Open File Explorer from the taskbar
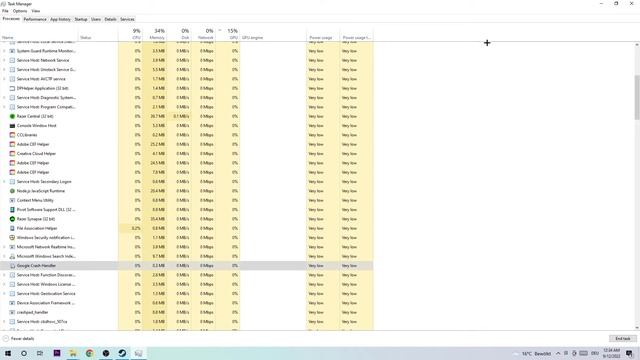The height and width of the screenshot is (360, 640). click(73, 353)
